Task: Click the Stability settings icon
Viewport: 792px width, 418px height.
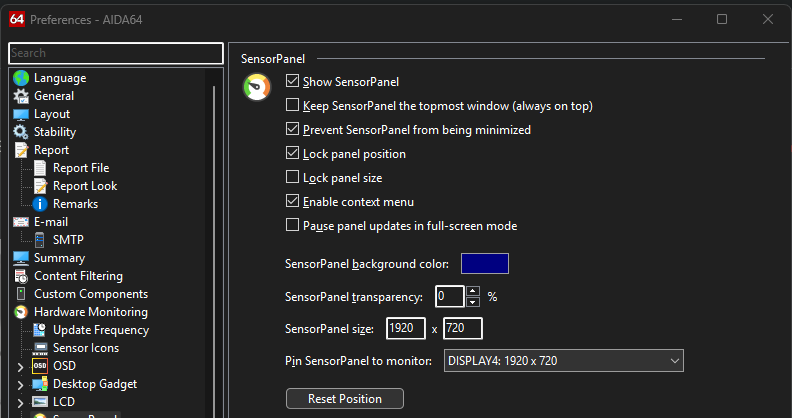Action: pos(21,132)
